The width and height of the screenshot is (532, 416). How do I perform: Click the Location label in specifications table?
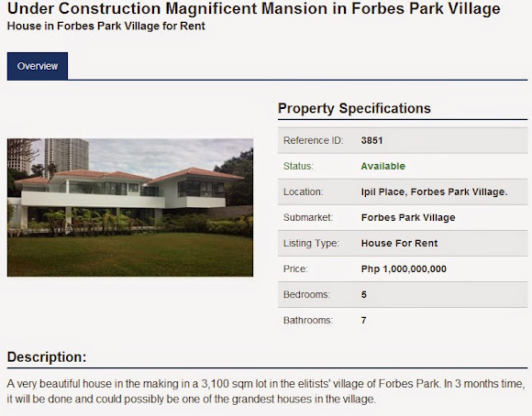tap(303, 192)
